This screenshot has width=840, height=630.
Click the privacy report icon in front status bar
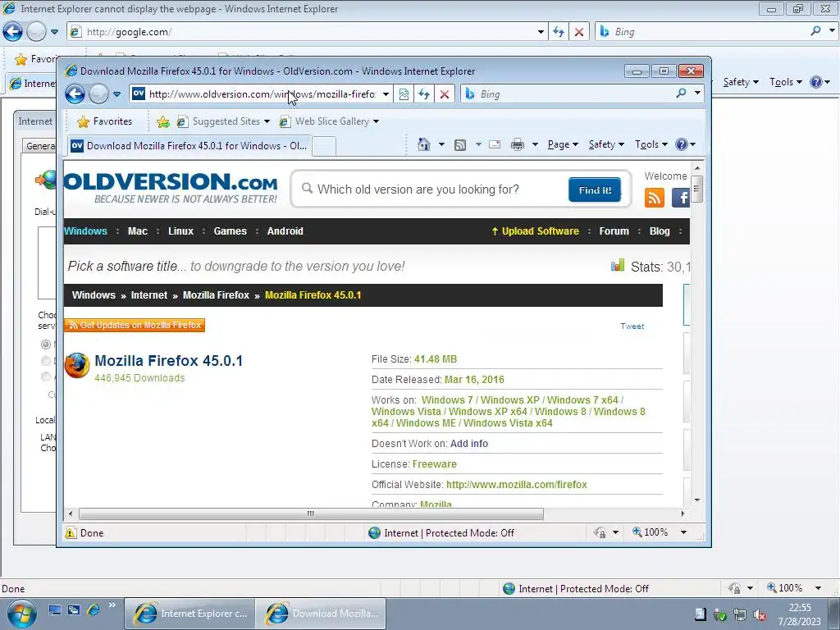coord(600,532)
